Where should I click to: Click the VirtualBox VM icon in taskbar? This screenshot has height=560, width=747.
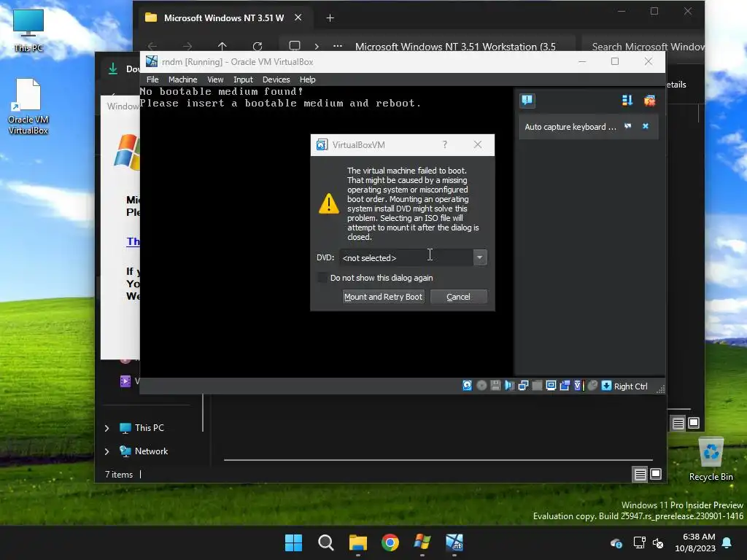tap(454, 542)
